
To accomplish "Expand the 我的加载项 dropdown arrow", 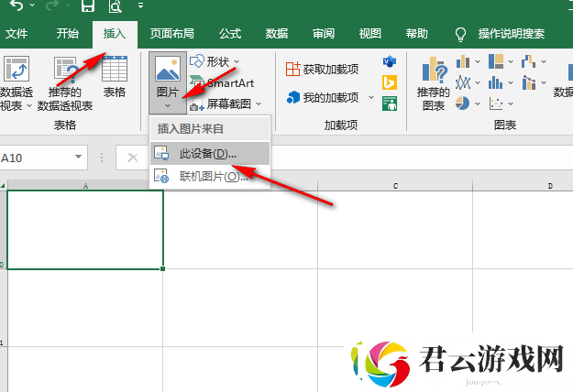I will pyautogui.click(x=371, y=97).
